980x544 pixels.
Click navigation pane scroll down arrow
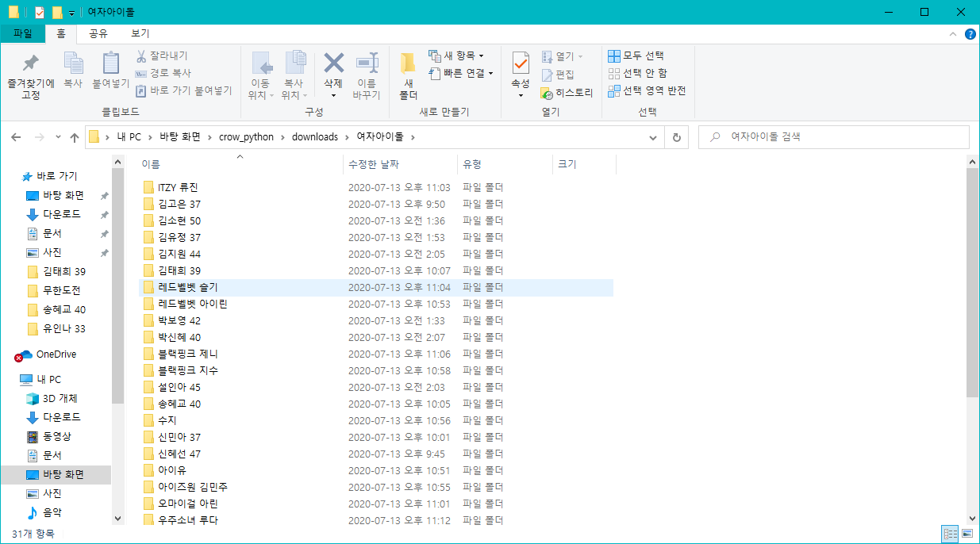tap(118, 519)
